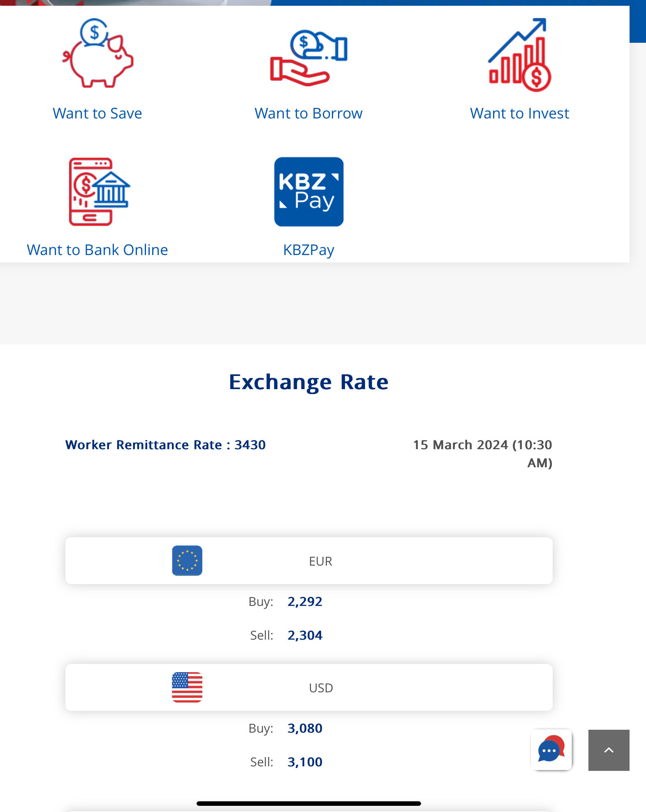Open the KBZ Pay logo tile
This screenshot has width=646, height=812.
pos(309,192)
